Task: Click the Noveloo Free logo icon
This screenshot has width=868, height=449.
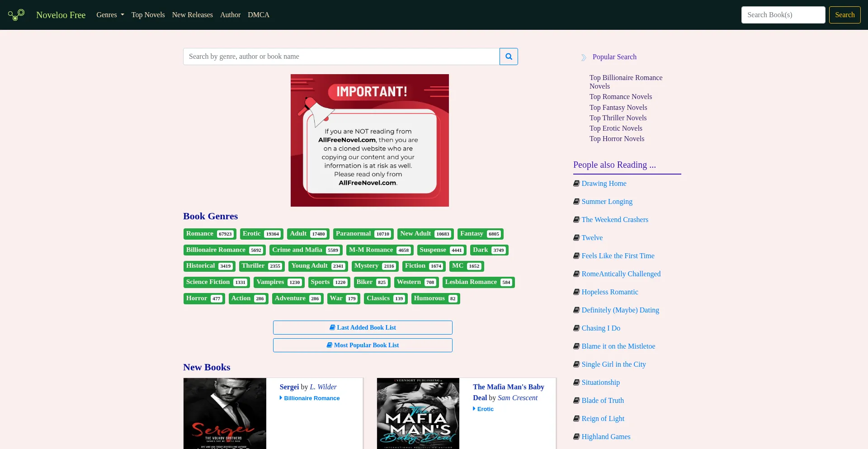Action: point(16,15)
